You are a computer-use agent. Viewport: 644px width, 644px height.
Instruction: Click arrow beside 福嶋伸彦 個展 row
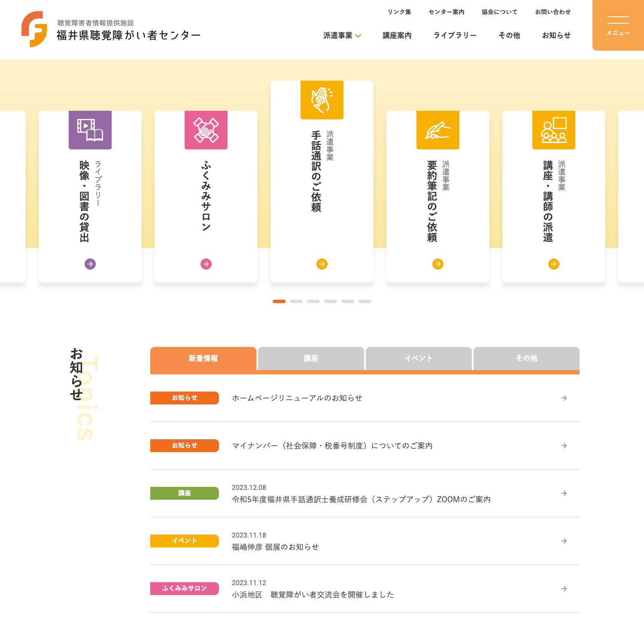pyautogui.click(x=564, y=541)
